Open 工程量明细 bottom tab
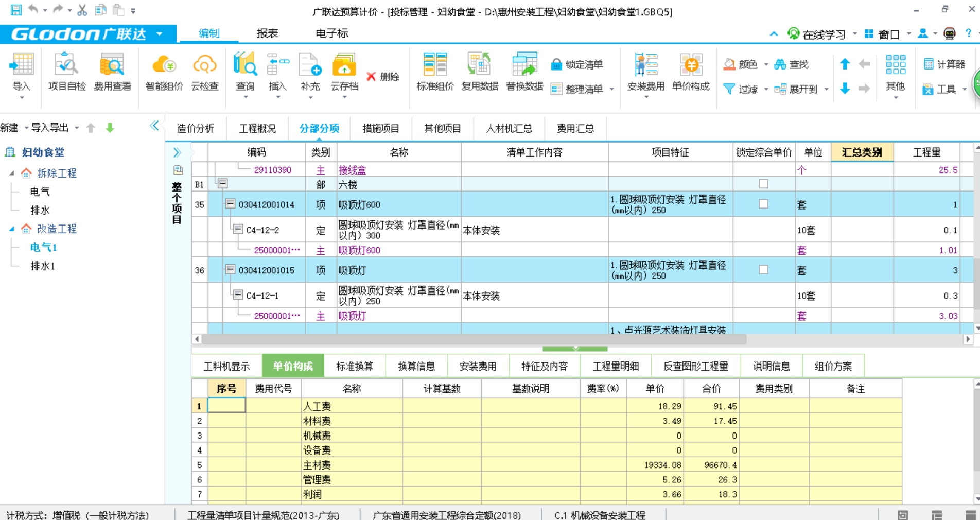This screenshot has width=980, height=520. tap(616, 366)
